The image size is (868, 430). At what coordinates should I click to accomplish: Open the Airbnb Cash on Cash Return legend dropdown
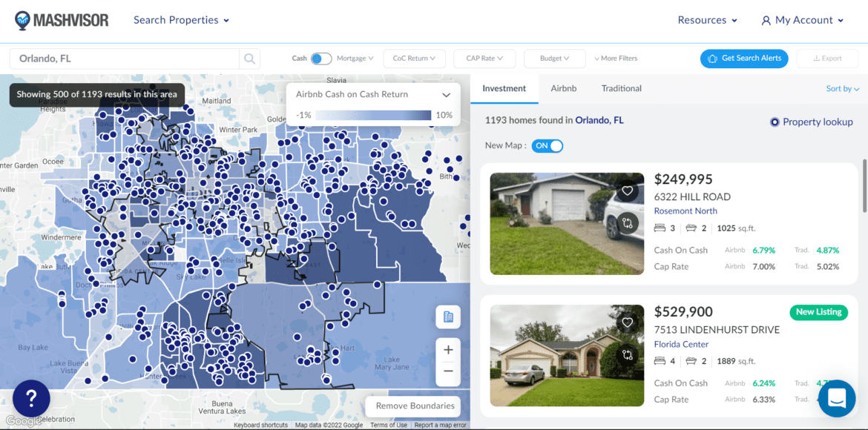[446, 94]
